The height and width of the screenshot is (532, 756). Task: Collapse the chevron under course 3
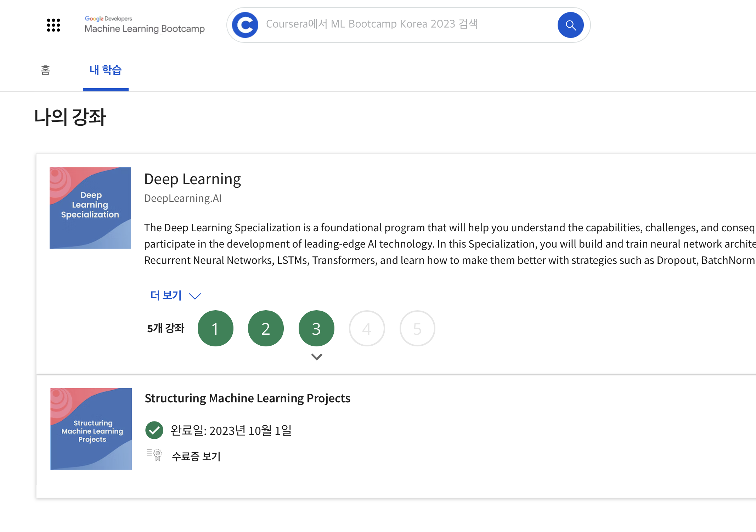pyautogui.click(x=317, y=357)
